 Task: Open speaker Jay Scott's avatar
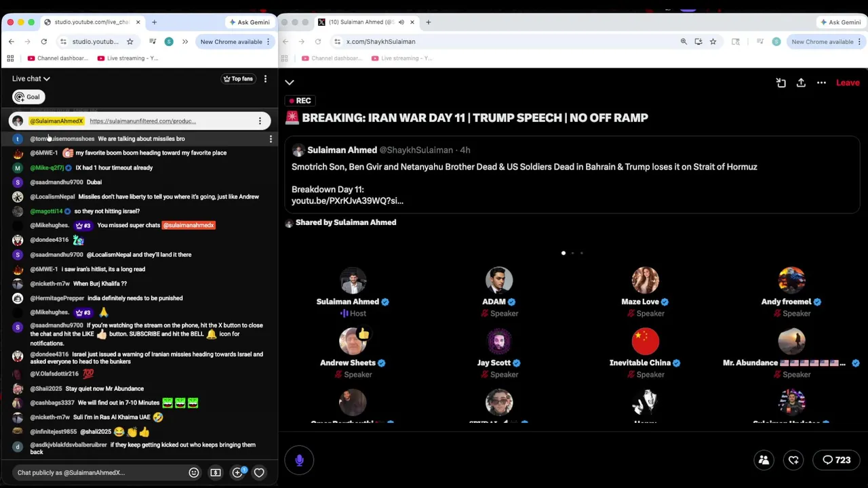click(x=499, y=341)
